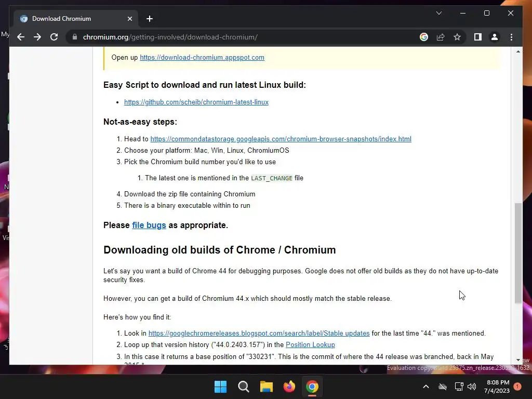Toggle the side panel
The height and width of the screenshot is (399, 532).
click(x=478, y=37)
